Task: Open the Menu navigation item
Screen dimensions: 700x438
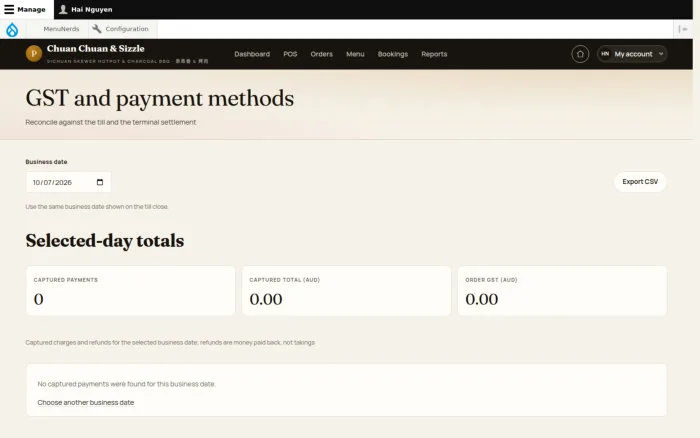Action: (355, 54)
